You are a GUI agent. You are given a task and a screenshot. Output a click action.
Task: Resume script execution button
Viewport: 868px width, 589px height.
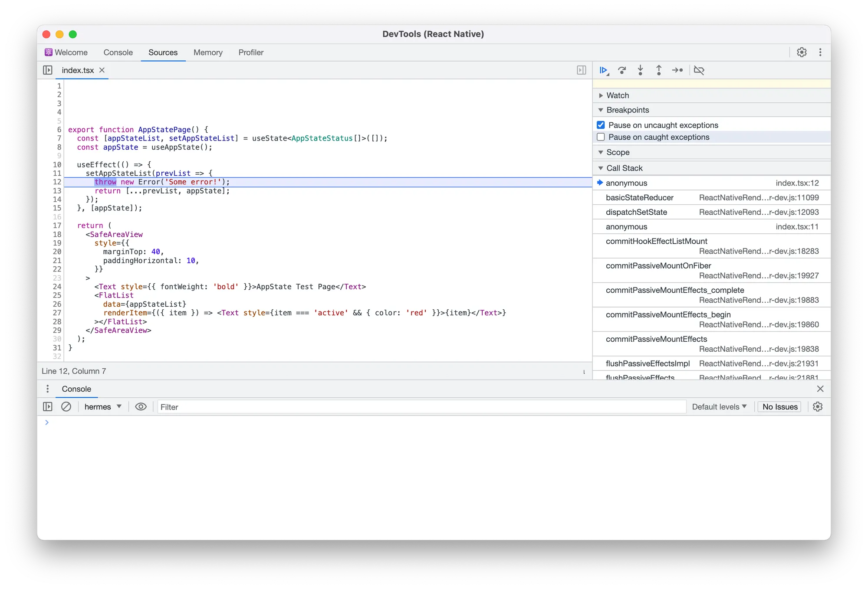point(603,70)
